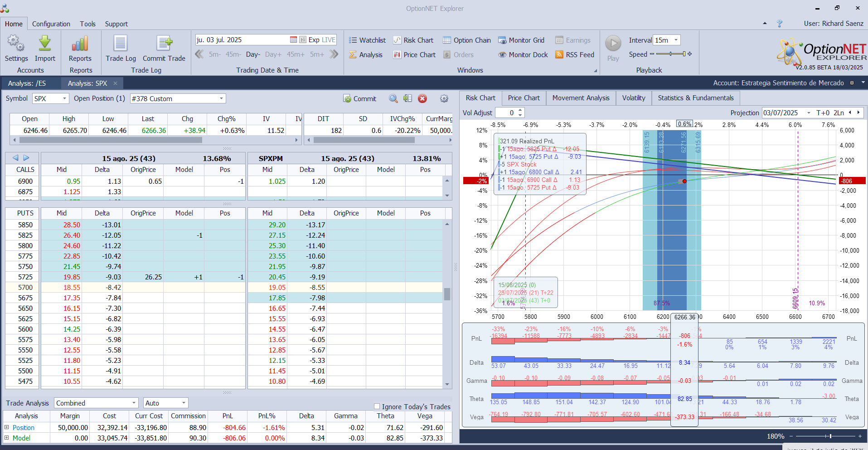
Task: Select the 5700 put strike row
Action: point(224,287)
